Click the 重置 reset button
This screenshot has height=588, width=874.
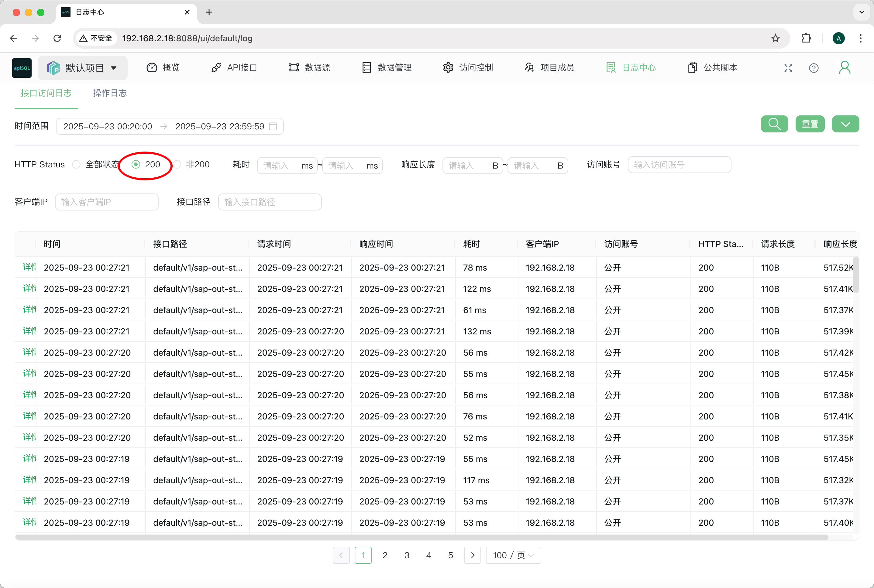[x=810, y=124]
